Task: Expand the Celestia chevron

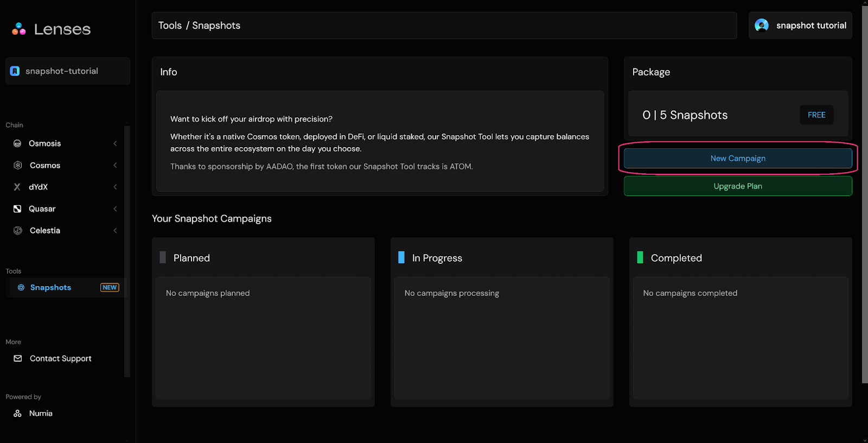Action: (115, 231)
